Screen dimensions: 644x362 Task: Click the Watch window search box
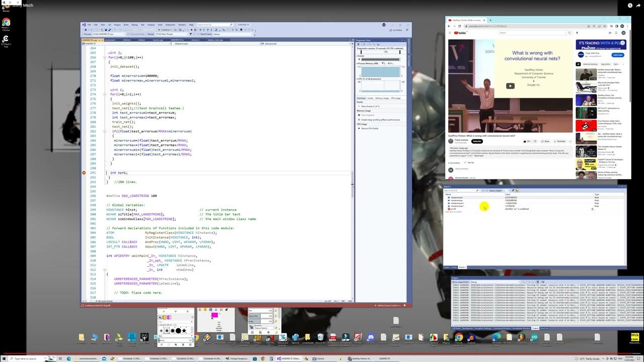(x=461, y=191)
